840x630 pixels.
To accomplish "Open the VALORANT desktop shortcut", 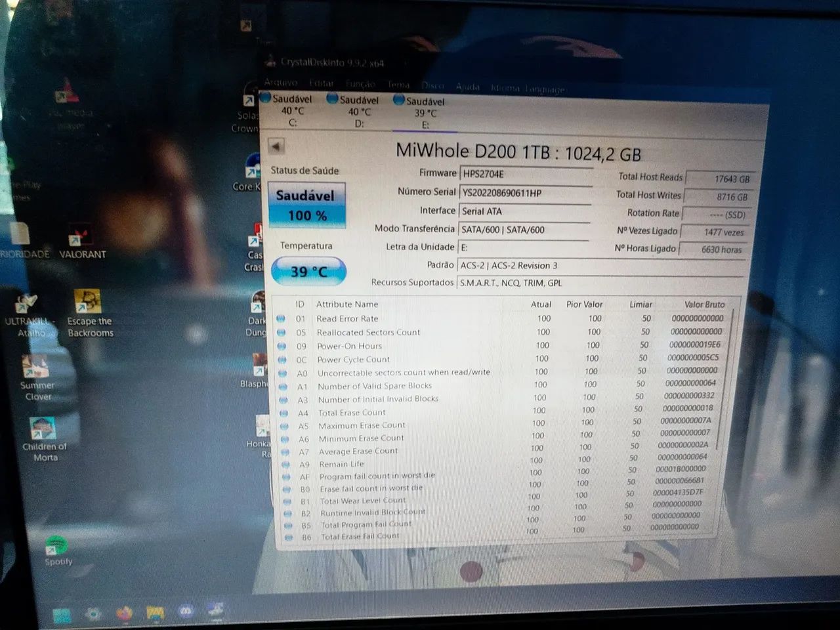I will pyautogui.click(x=82, y=241).
